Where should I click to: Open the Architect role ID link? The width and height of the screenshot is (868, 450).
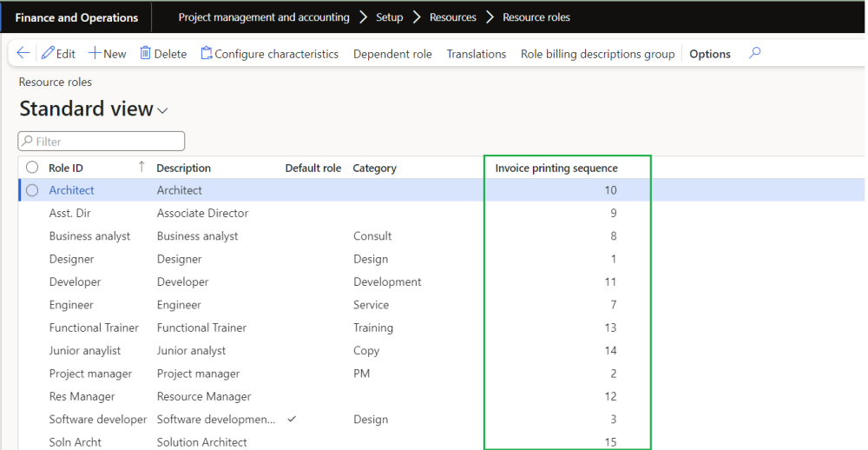71,190
